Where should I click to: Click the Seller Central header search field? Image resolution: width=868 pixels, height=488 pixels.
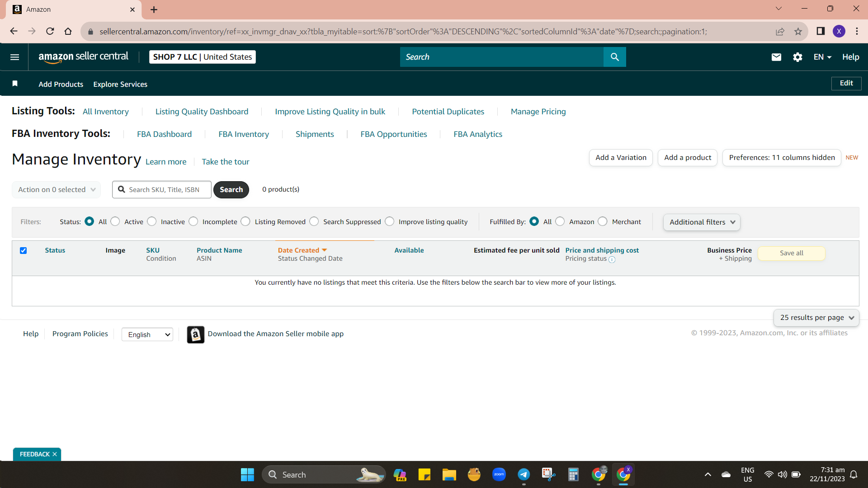pyautogui.click(x=502, y=57)
